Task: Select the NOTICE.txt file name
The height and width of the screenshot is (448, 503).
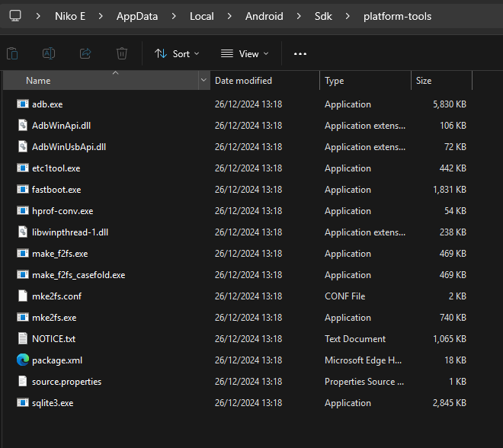Action: click(53, 339)
